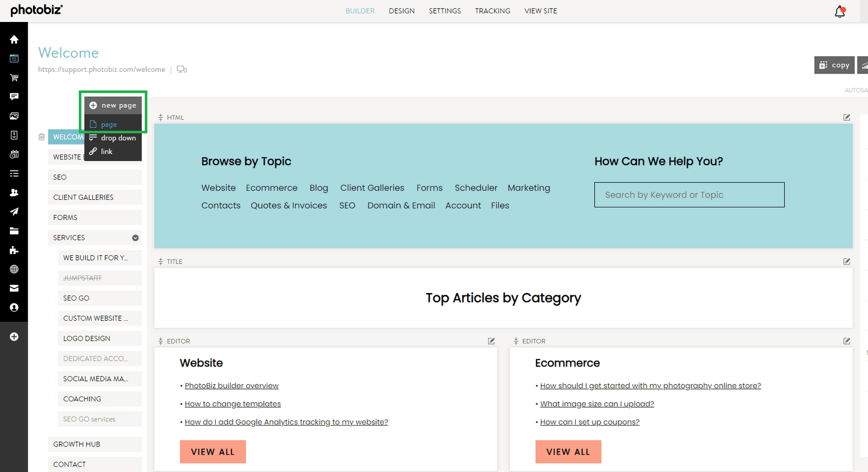
Task: Open the puzzle piece sidebar icon
Action: pyautogui.click(x=14, y=250)
